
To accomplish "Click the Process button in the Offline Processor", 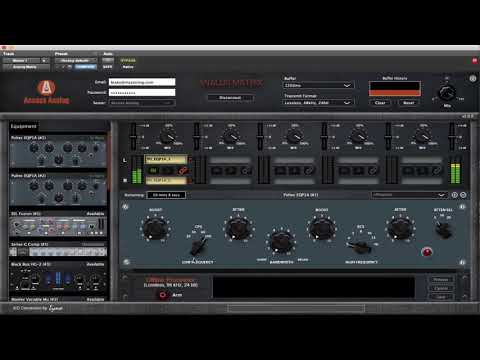I will [441, 279].
